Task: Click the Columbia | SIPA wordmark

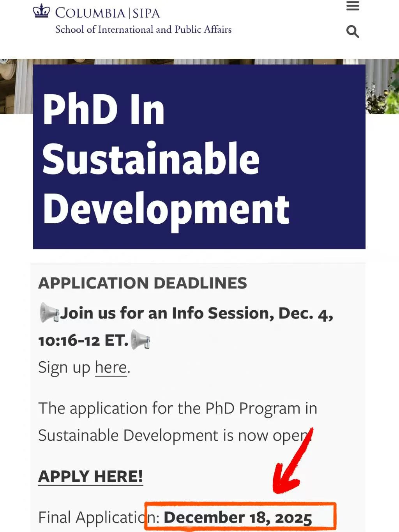Action: point(108,12)
